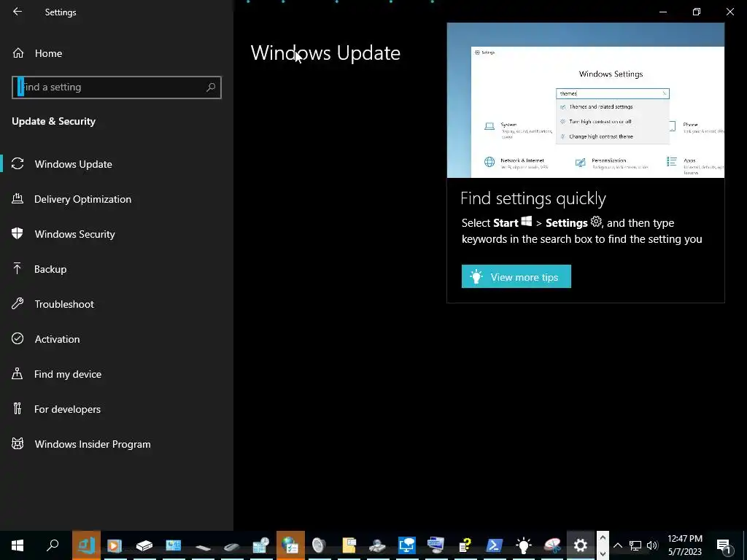The height and width of the screenshot is (560, 747).
Task: Go to the Backup settings
Action: pos(117,269)
